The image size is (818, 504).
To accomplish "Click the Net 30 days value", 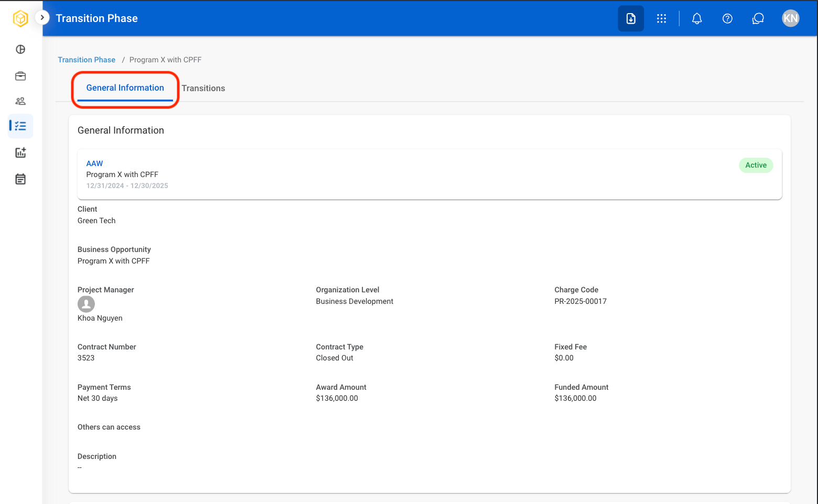I will click(98, 398).
